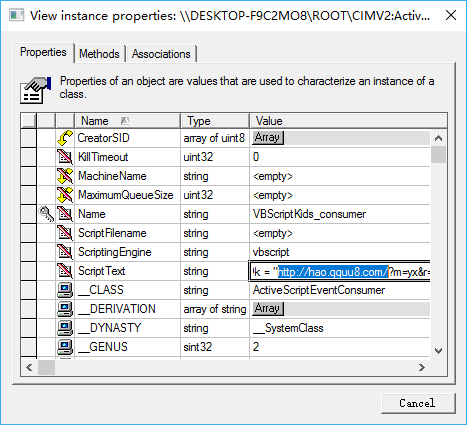This screenshot has height=425, width=467.
Task: Open the CreatorSID Array button
Action: (267, 138)
